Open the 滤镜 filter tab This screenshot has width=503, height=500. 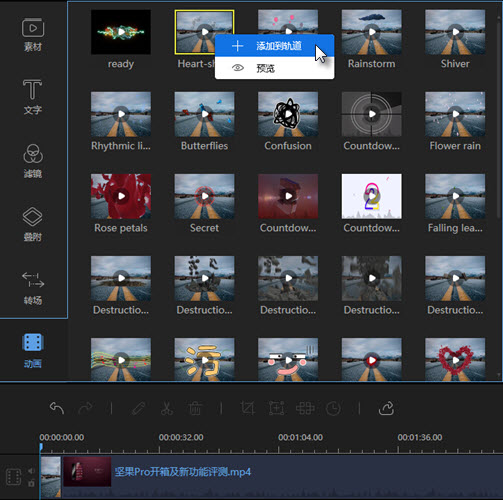[x=33, y=161]
